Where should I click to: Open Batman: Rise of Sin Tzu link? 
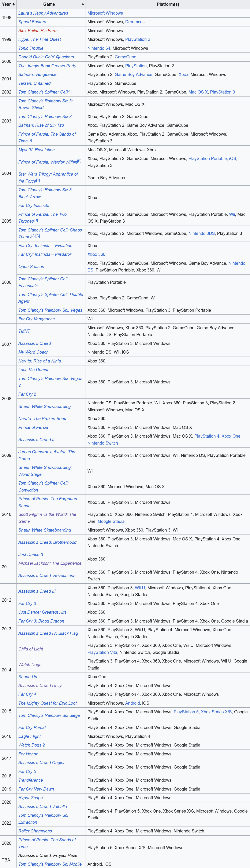(41, 125)
